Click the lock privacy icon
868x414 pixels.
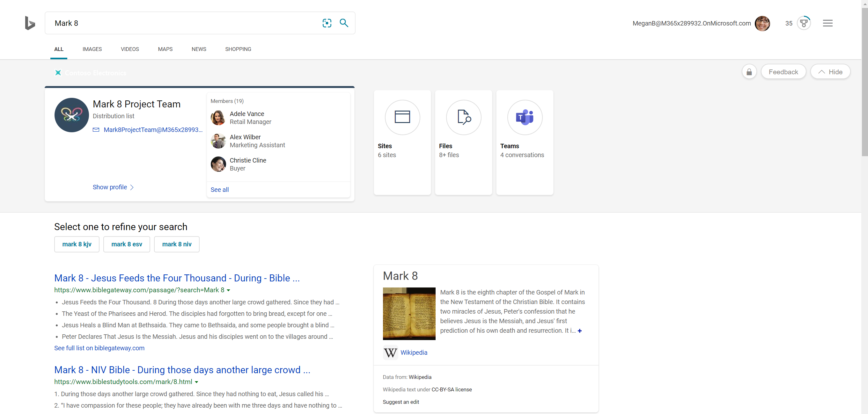(749, 72)
